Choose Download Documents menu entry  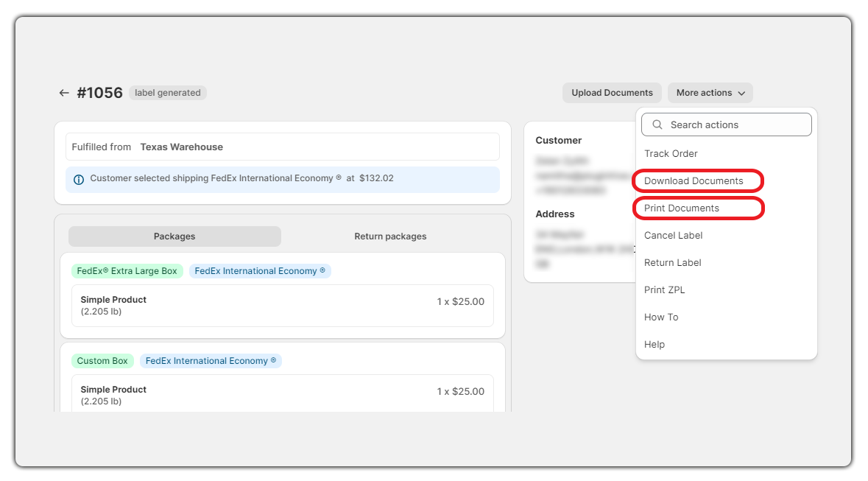pos(693,180)
